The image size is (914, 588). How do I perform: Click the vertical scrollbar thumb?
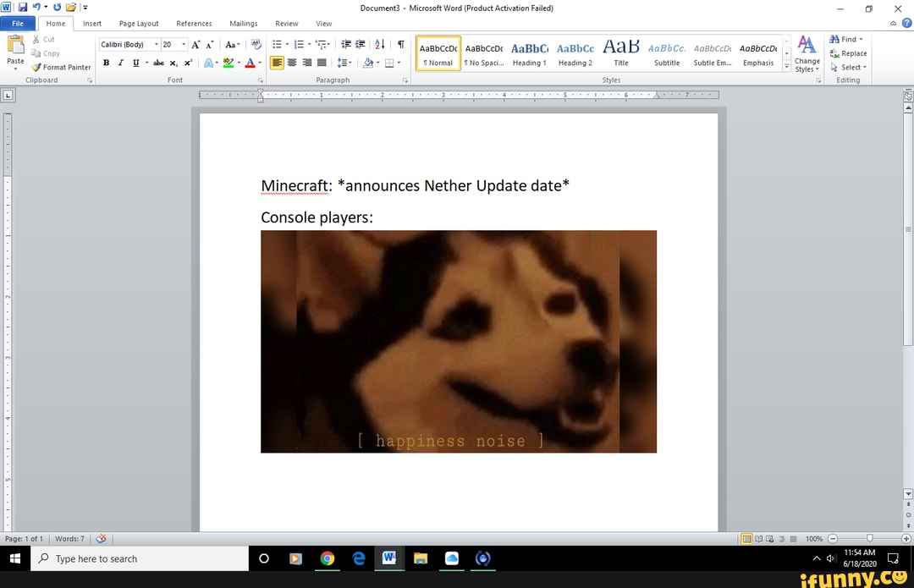[x=908, y=230]
